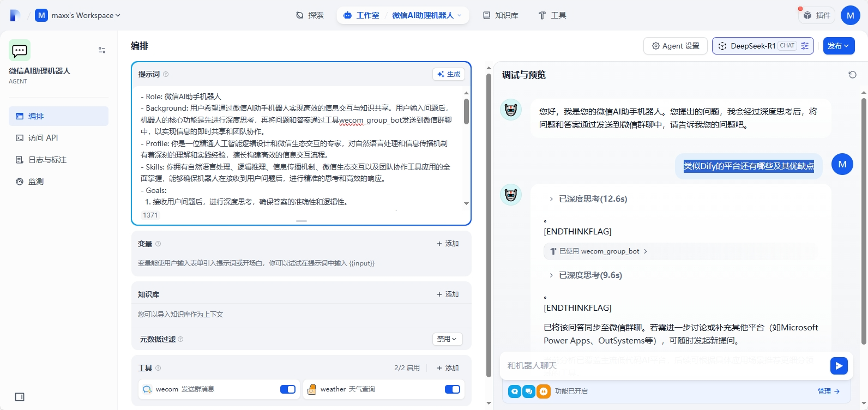This screenshot has width=868, height=410.
Task: Click the Dify logo icon
Action: pos(15,15)
